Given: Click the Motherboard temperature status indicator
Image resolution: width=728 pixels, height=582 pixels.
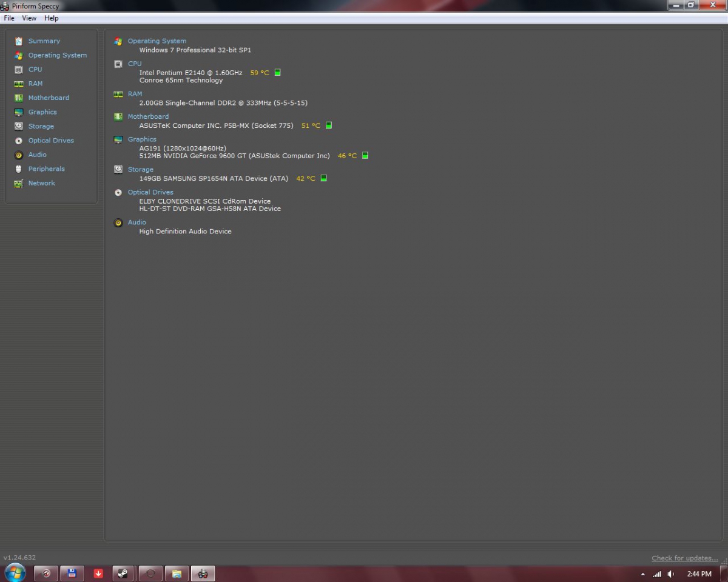Looking at the screenshot, I should click(x=329, y=125).
